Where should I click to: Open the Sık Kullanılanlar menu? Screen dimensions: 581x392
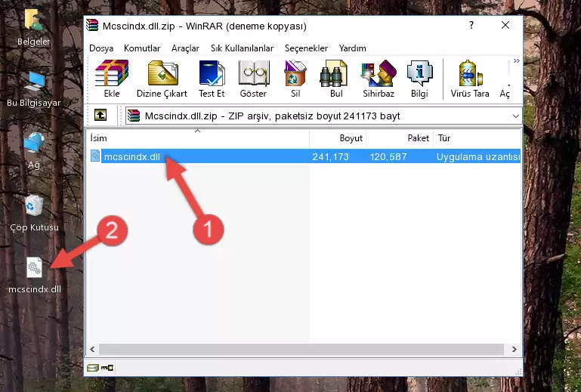(242, 48)
